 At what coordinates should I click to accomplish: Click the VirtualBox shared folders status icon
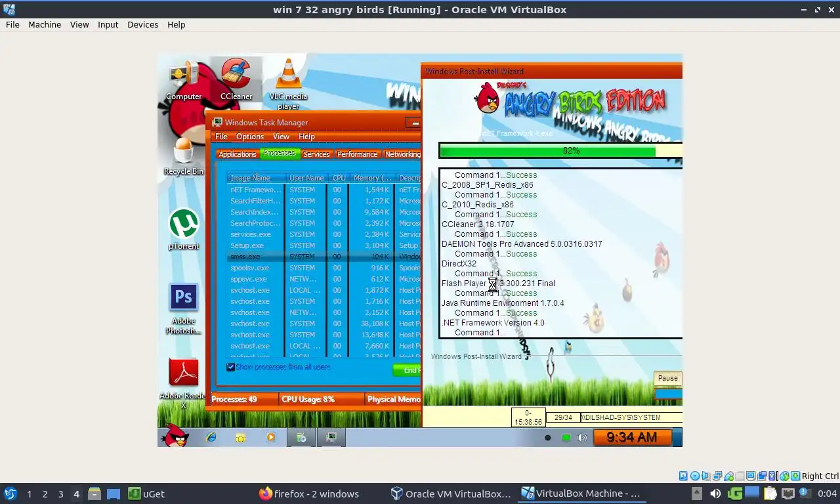[x=740, y=476]
